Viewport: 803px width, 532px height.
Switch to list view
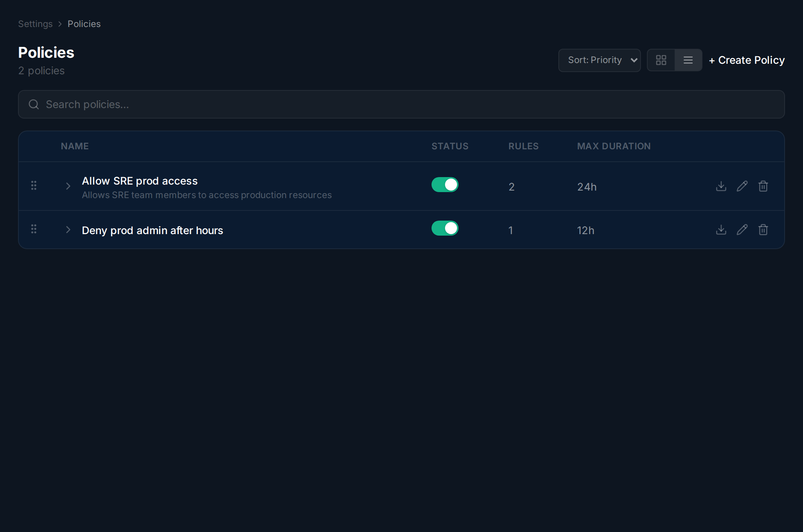pos(688,60)
